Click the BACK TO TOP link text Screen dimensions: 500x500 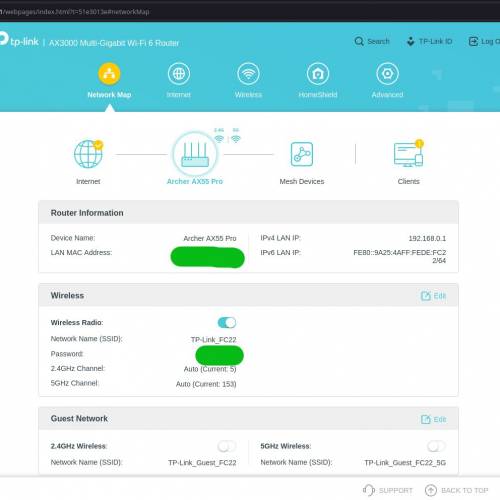tap(465, 490)
